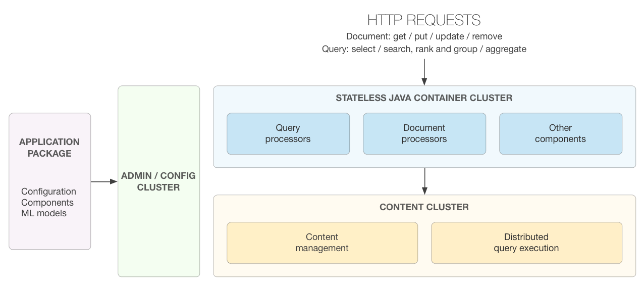Select the STATELESS JAVA CONTAINER CLUSTER heading
This screenshot has height=285, width=644.
(424, 98)
